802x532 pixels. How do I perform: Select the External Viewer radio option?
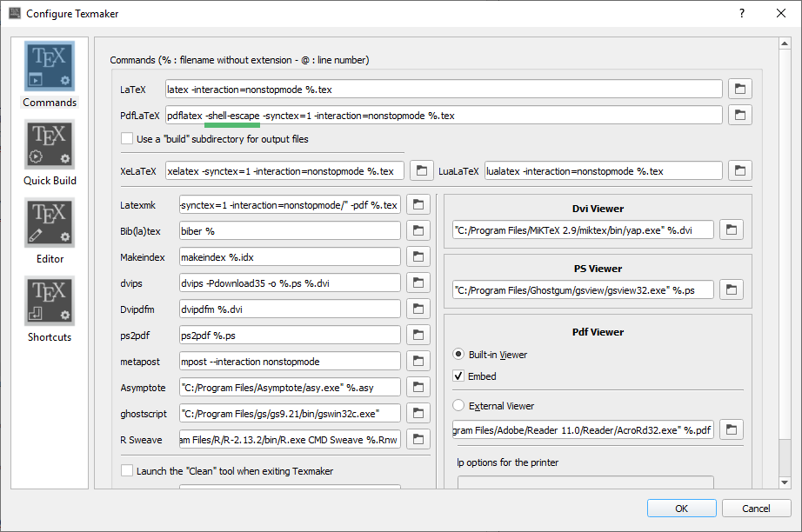[x=459, y=406]
